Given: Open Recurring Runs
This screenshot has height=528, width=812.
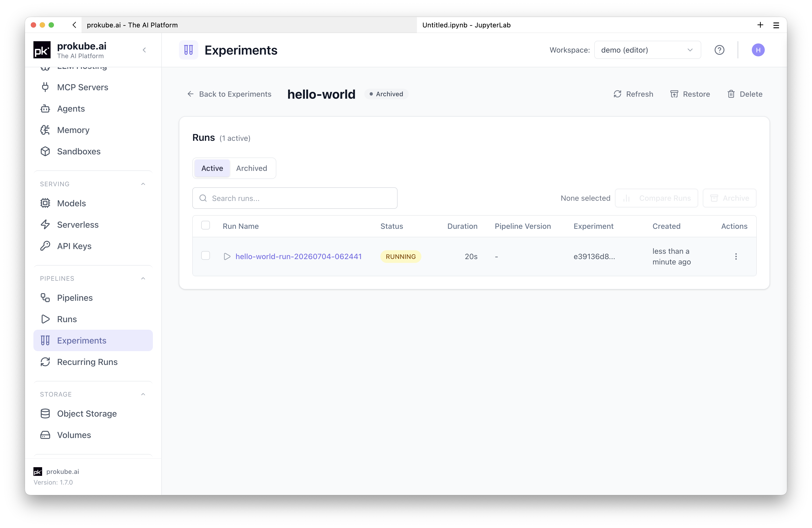Looking at the screenshot, I should 93,362.
